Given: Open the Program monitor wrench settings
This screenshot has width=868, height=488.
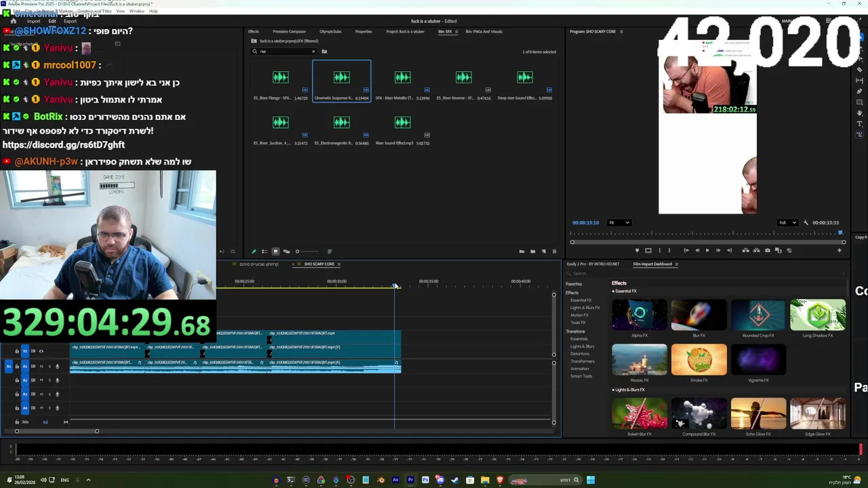Looking at the screenshot, I should coord(806,222).
